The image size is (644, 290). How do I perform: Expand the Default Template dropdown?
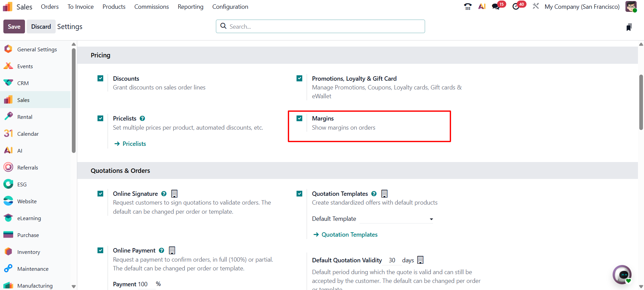[396, 219]
